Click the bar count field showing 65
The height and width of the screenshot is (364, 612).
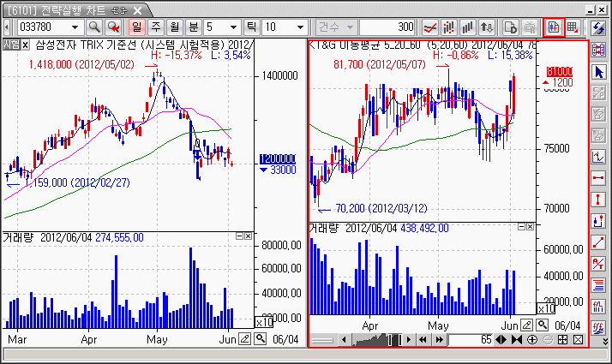[x=470, y=340]
